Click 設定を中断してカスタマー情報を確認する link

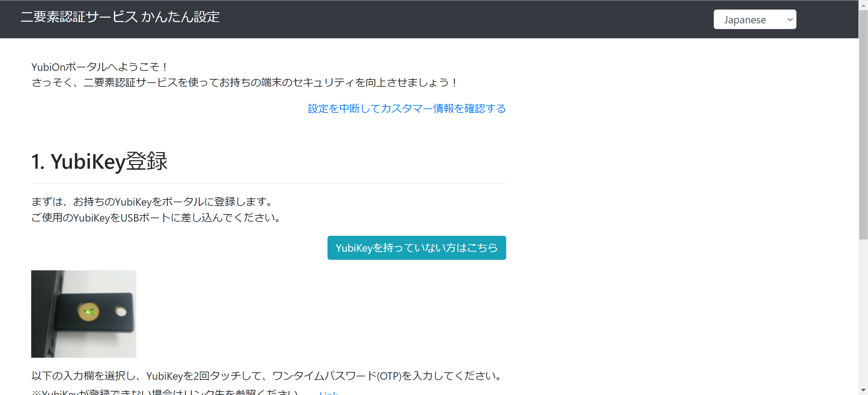(407, 108)
